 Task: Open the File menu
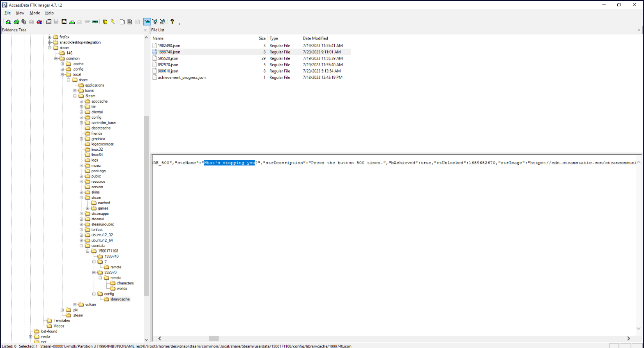click(x=7, y=13)
